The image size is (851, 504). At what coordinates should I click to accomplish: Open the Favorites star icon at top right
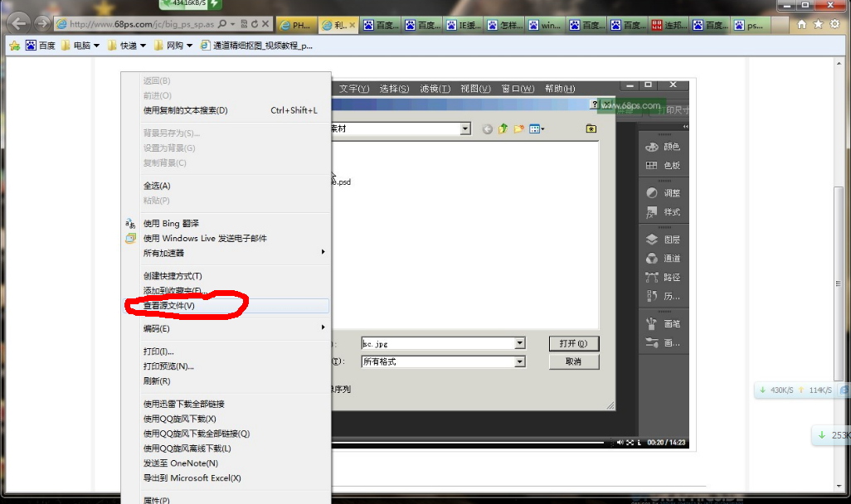coord(818,24)
